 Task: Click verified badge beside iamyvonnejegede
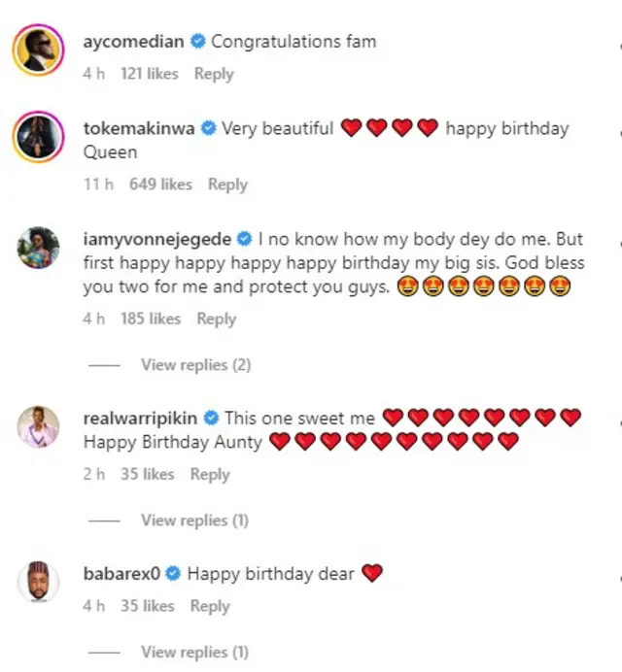click(245, 239)
